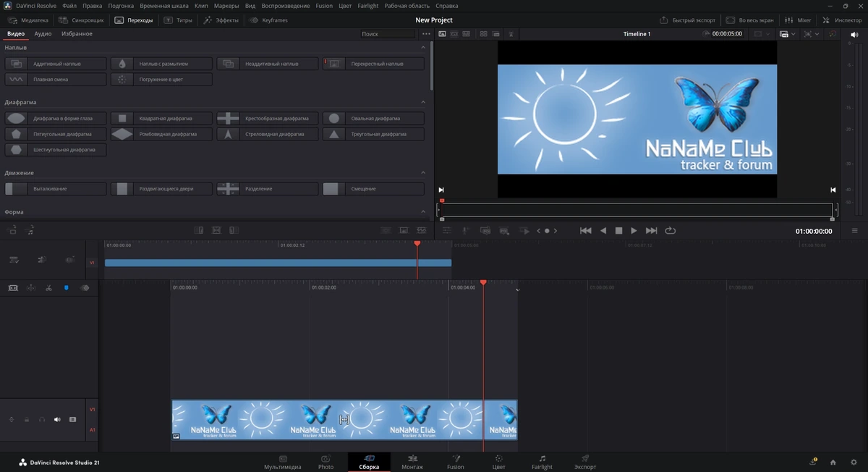Select the NoNaMe Club clip on timeline
The width and height of the screenshot is (868, 472).
pyautogui.click(x=344, y=420)
